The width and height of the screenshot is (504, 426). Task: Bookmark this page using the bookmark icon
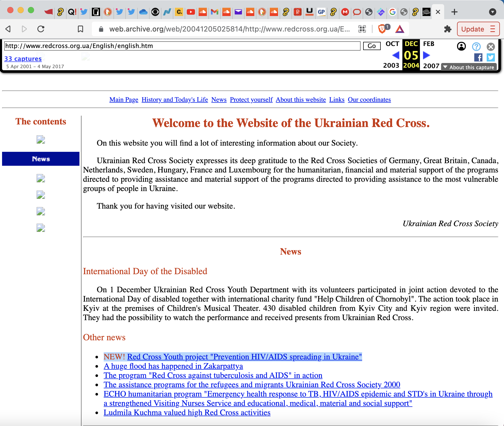(80, 29)
